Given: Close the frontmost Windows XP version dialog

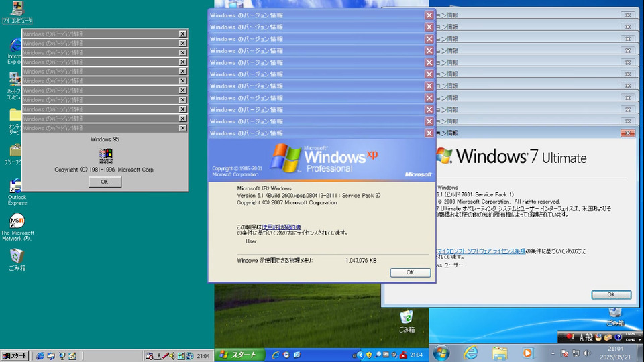Looking at the screenshot, I should click(429, 133).
